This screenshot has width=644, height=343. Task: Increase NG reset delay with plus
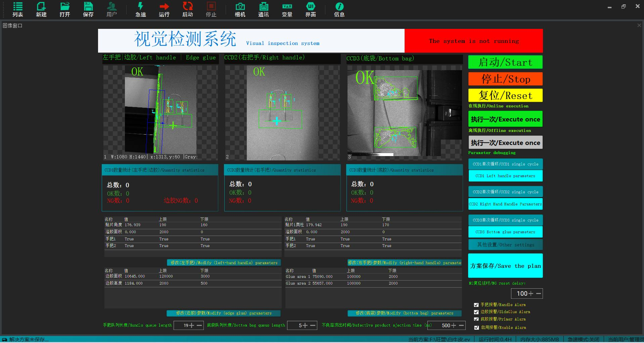pyautogui.click(x=531, y=294)
